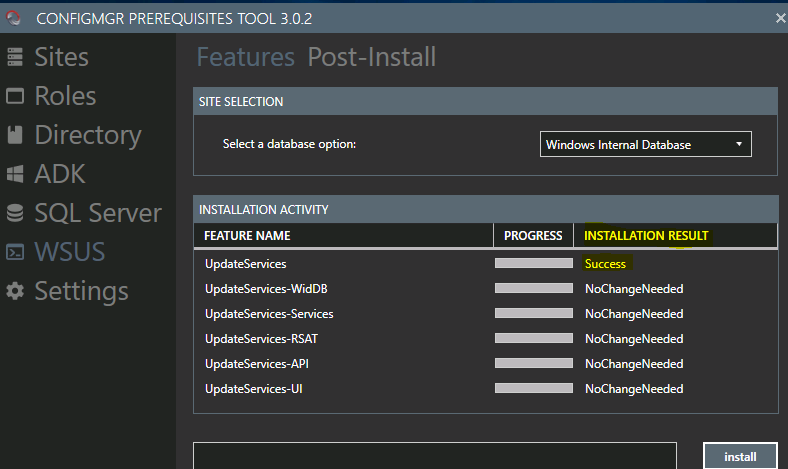The width and height of the screenshot is (788, 469).
Task: Click the NoChangeNeeded result for UpdateServices-WidDB
Action: pos(634,289)
